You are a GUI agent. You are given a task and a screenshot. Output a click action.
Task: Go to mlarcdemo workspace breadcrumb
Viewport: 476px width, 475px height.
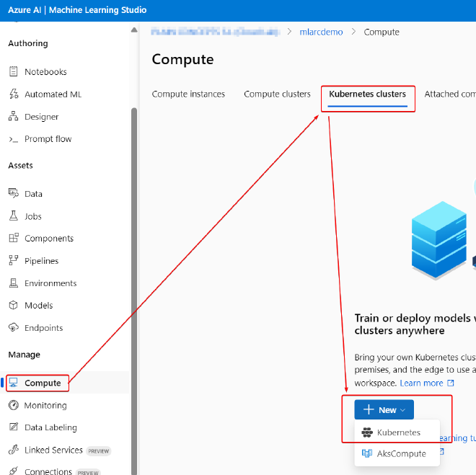pos(321,32)
